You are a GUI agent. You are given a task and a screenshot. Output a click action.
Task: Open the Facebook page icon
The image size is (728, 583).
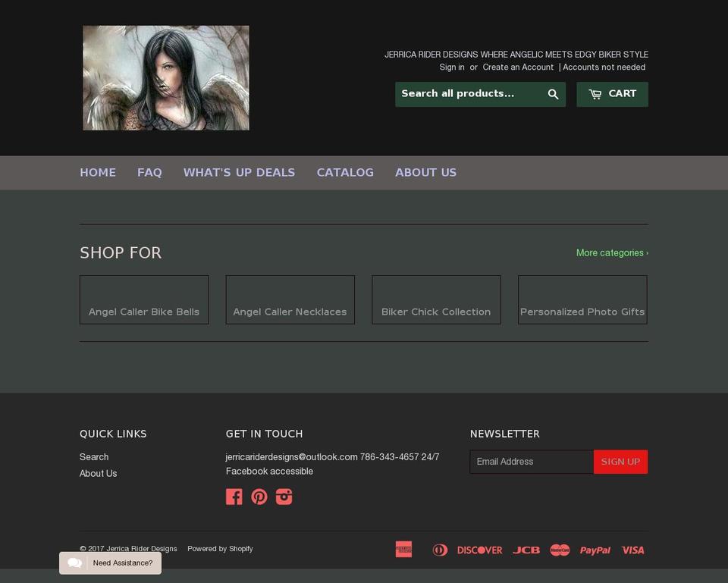(x=234, y=497)
